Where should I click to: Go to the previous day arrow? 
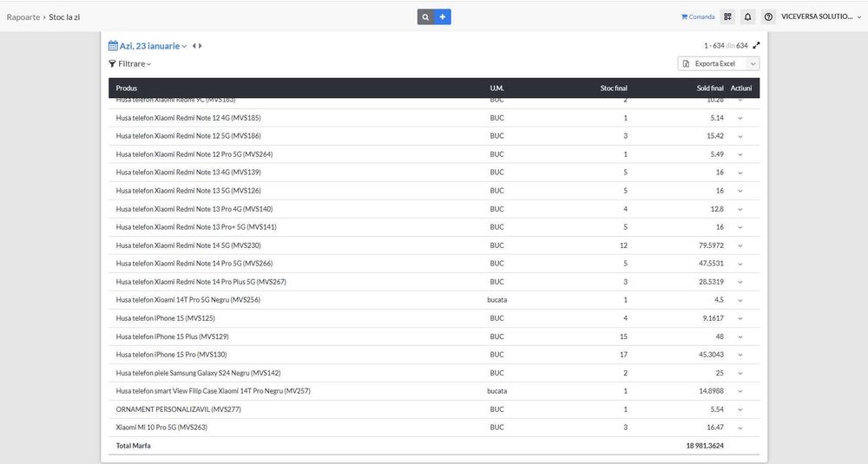(194, 46)
